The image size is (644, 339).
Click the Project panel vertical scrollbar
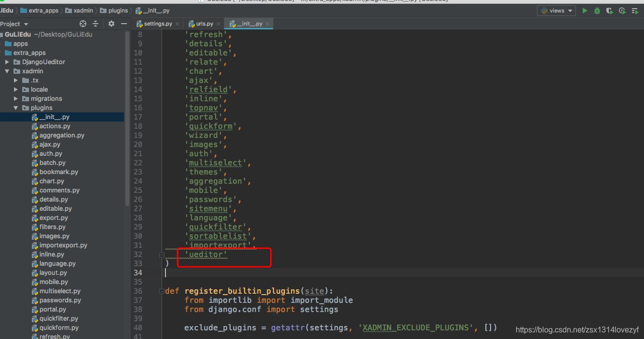tap(128, 118)
